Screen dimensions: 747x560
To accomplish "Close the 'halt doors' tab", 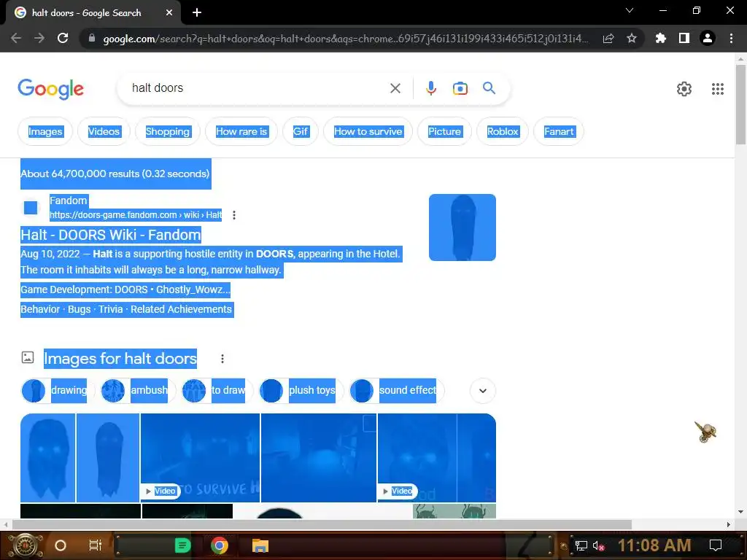I will [169, 13].
